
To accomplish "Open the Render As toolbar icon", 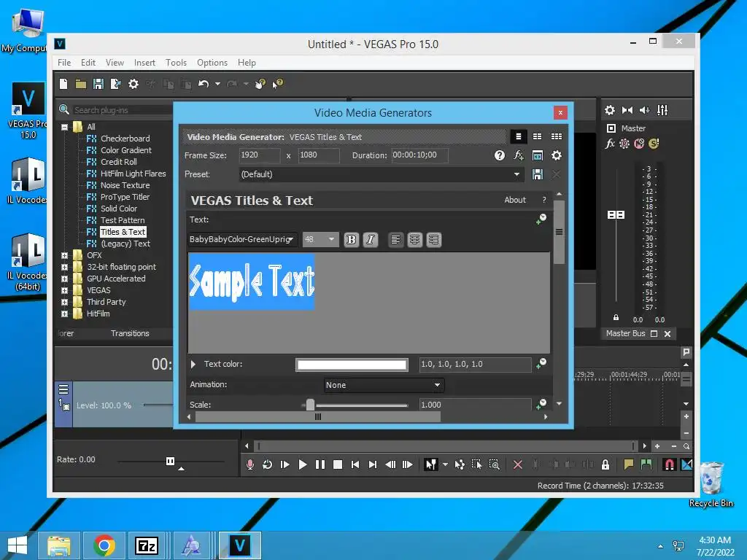I will click(116, 84).
